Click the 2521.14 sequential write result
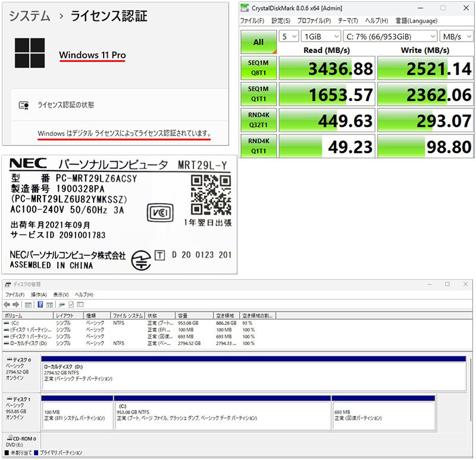476x460 pixels. pyautogui.click(x=425, y=68)
